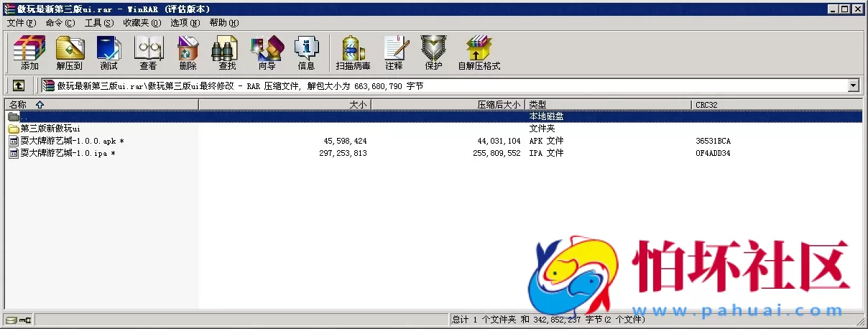Image resolution: width=868 pixels, height=329 pixels.
Task: Click the 文件夹 type cell
Action: tap(542, 129)
